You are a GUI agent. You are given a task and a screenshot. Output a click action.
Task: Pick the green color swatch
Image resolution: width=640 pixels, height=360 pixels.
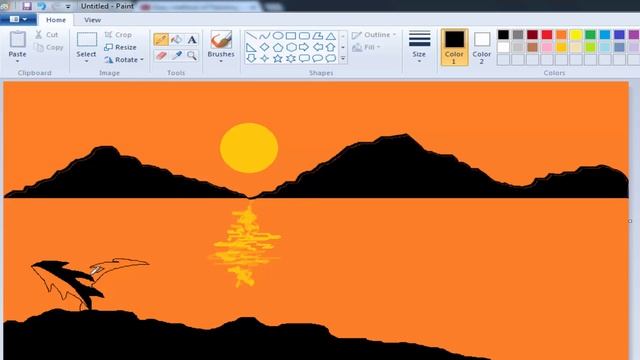click(590, 35)
